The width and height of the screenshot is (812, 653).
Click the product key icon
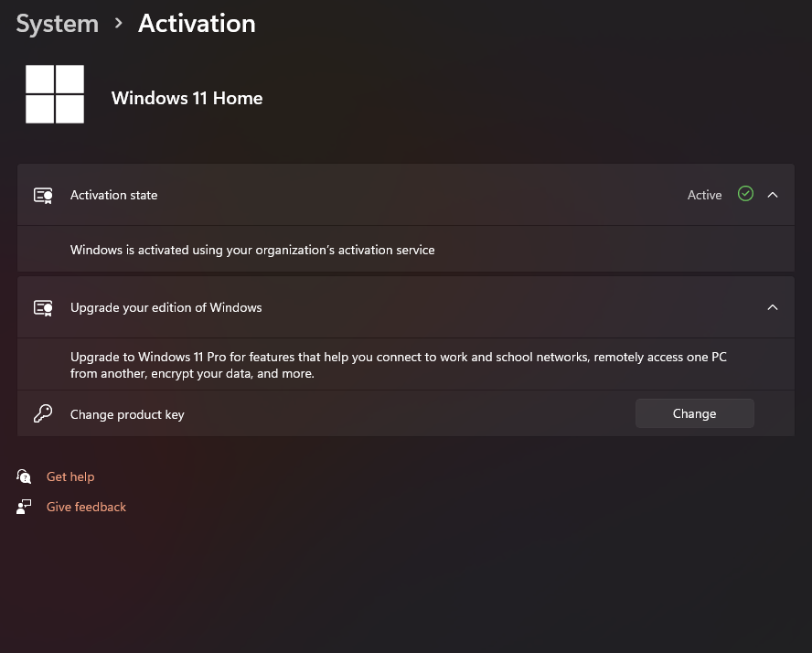[x=43, y=413]
